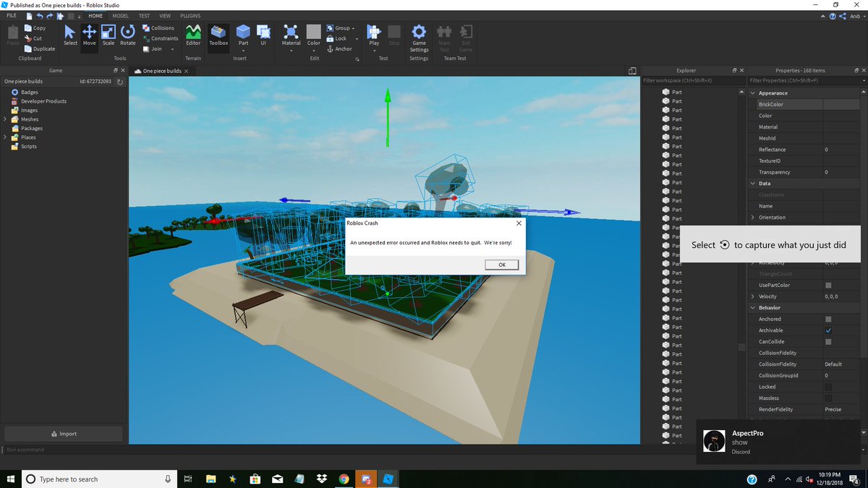This screenshot has height=488, width=868.
Task: Open the Join mode dropdown arrow
Action: click(172, 49)
